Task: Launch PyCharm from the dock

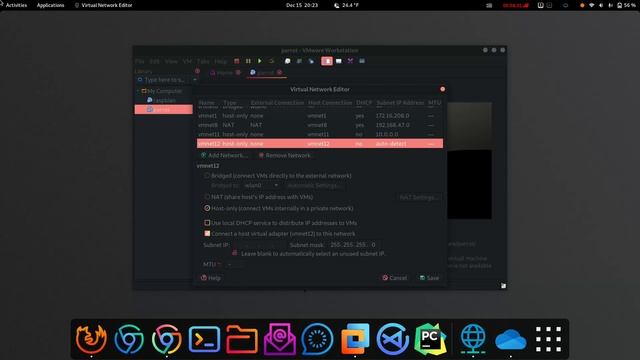Action: pyautogui.click(x=430, y=339)
